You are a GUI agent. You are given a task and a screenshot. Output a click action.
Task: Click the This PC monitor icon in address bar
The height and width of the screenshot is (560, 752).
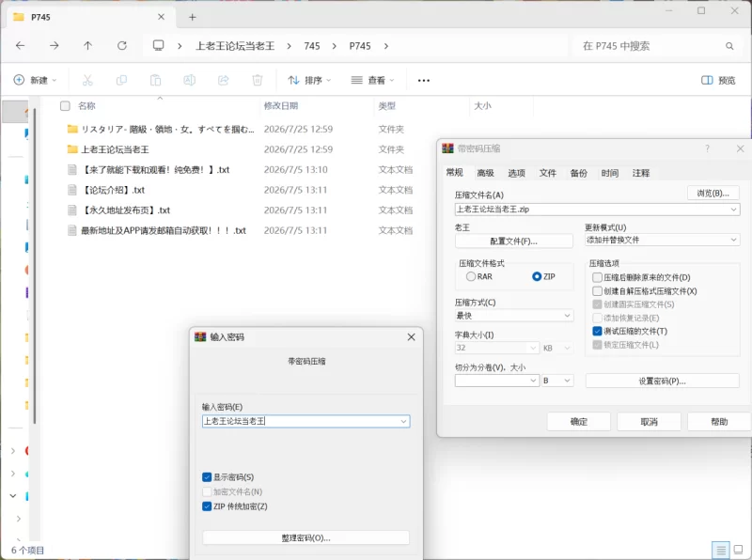pos(158,45)
